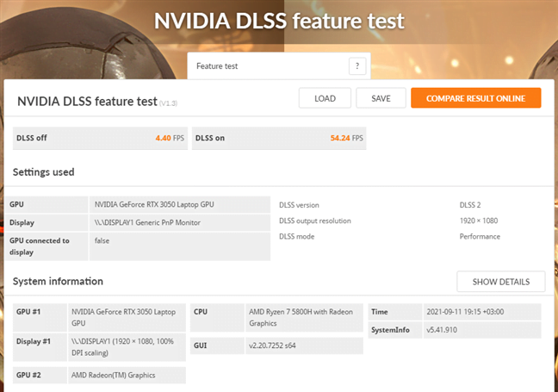The height and width of the screenshot is (392, 558).
Task: Click the DISPLAY1 Generic PnP Monitor value
Action: click(147, 222)
